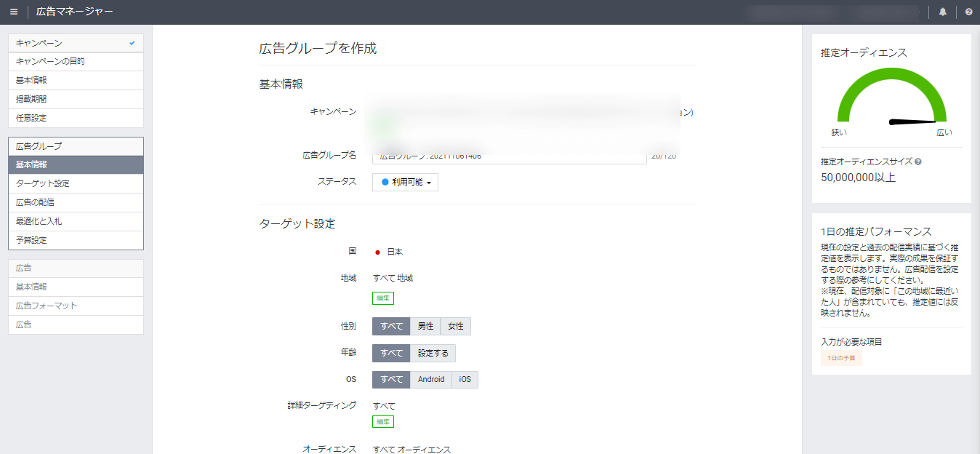Select すべて for 年齢
Viewport: 980px width, 454px height.
[391, 353]
